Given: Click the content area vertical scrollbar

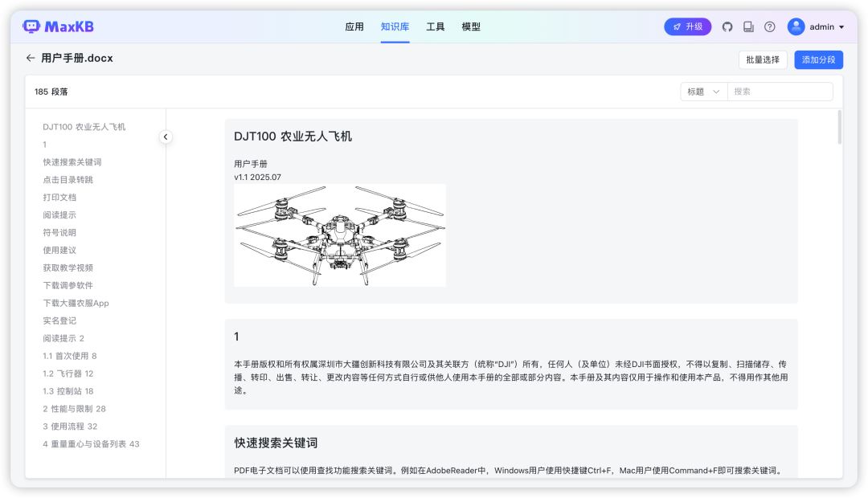Looking at the screenshot, I should pyautogui.click(x=840, y=127).
